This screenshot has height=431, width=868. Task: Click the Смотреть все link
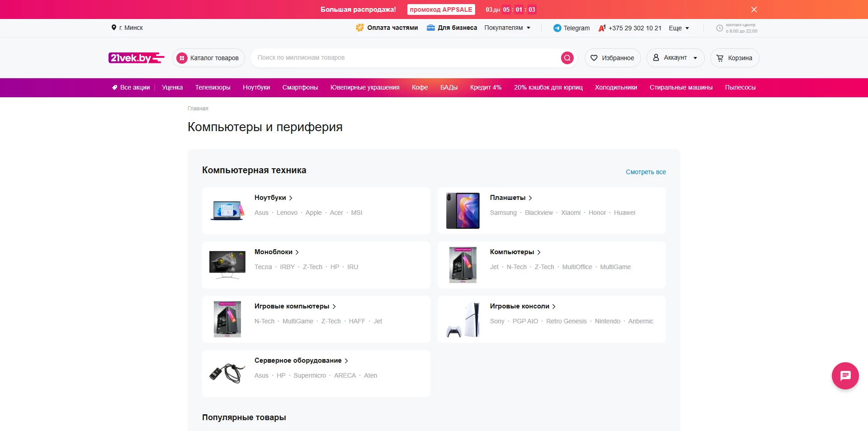click(646, 172)
